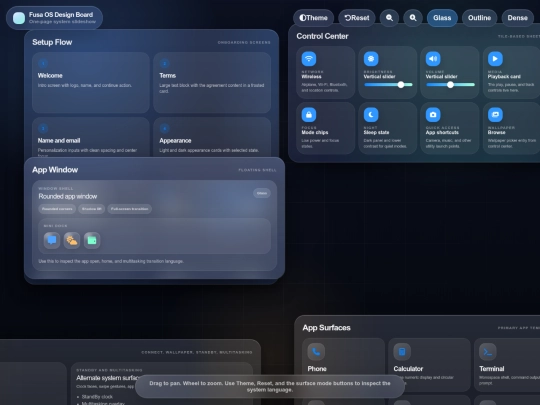Click the Focus lock icon
Image resolution: width=540 pixels, height=405 pixels.
pos(309,115)
